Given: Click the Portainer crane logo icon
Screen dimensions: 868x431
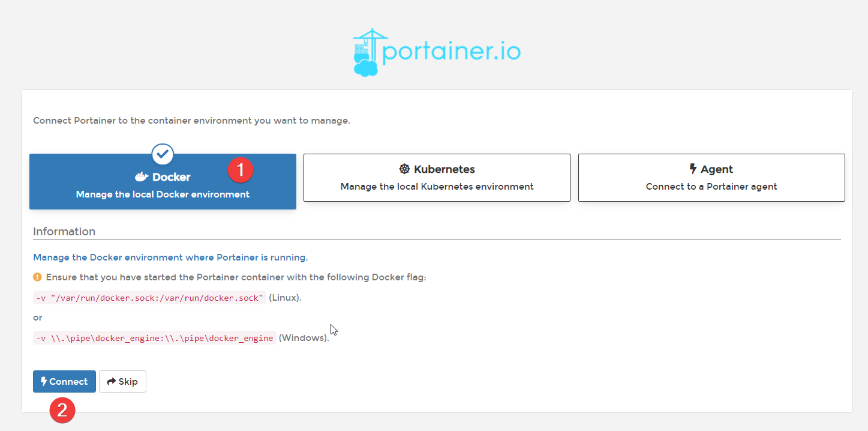Looking at the screenshot, I should (367, 53).
